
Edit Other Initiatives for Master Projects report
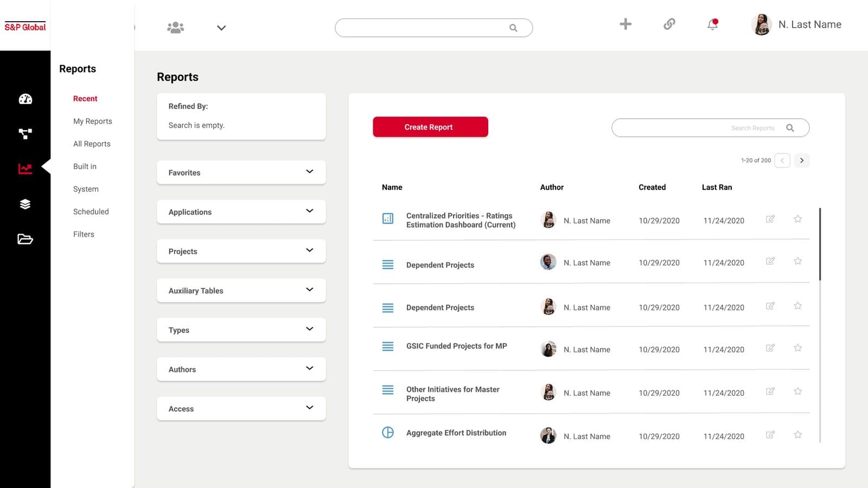[770, 391]
